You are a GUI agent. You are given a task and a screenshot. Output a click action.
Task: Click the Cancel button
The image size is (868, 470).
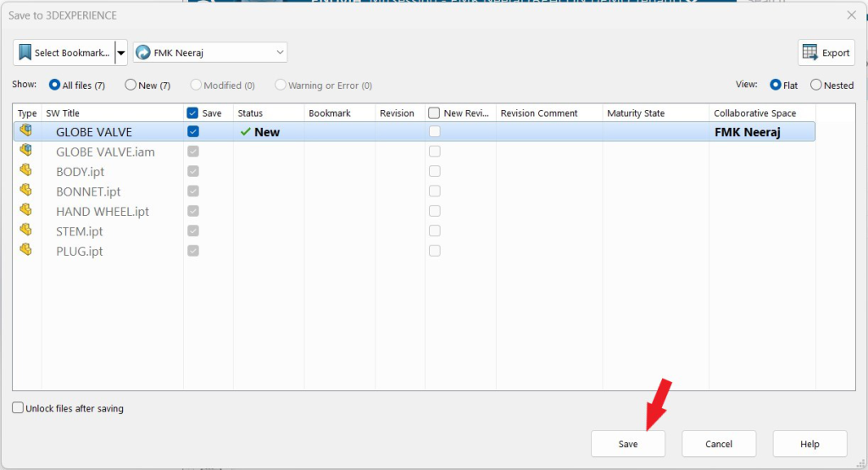(x=719, y=444)
